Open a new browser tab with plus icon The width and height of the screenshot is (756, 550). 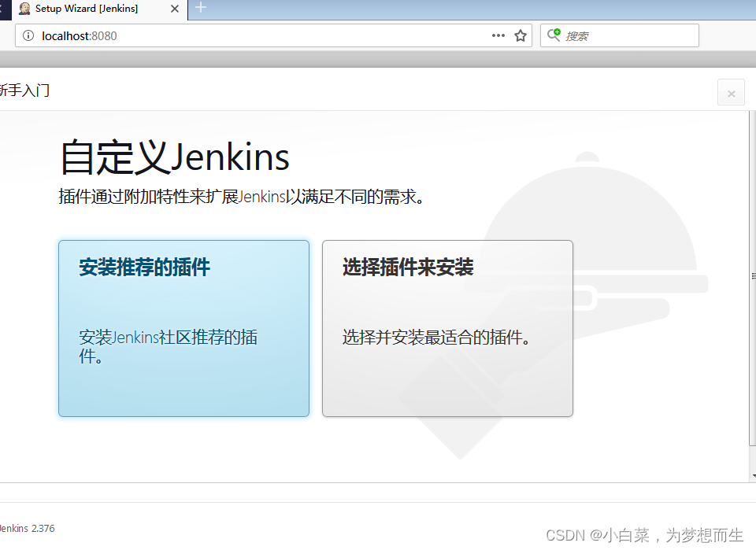[201, 8]
